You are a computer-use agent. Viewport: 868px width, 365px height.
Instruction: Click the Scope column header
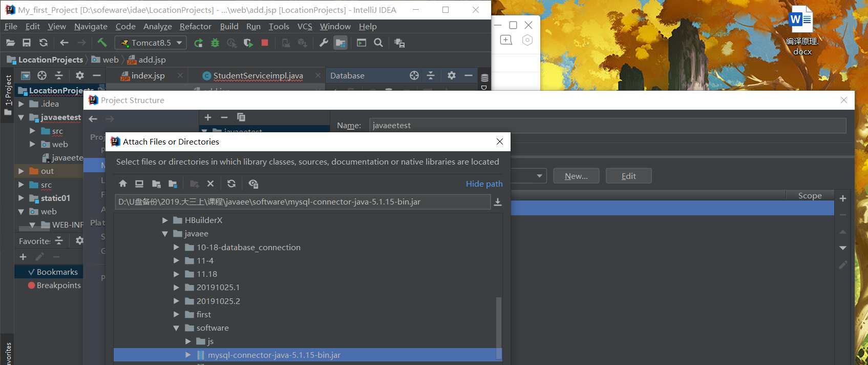[810, 196]
